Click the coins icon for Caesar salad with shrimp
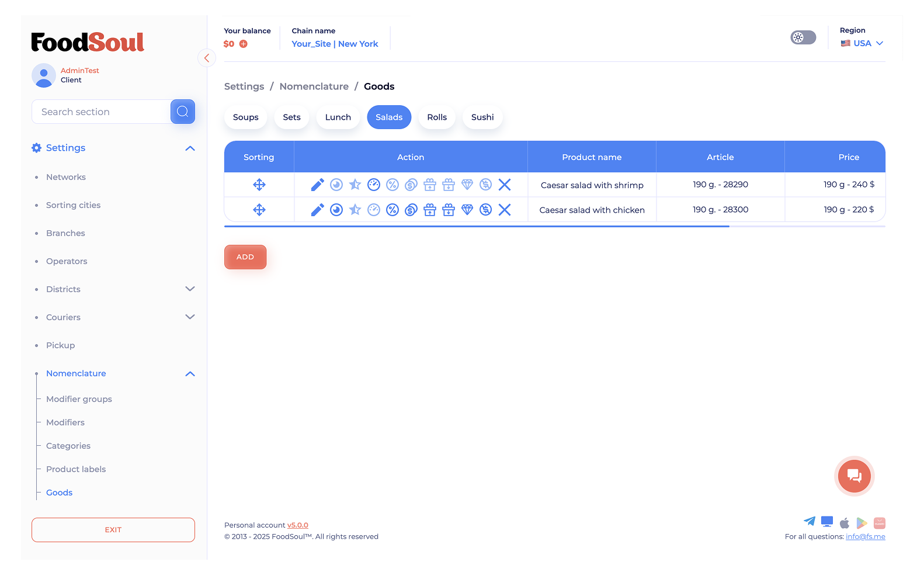 point(411,185)
